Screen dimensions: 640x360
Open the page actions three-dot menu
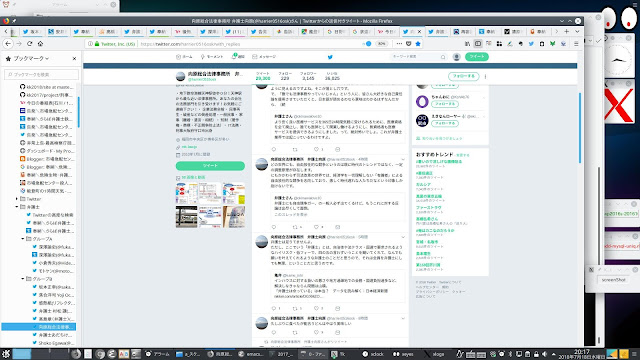coord(399,44)
